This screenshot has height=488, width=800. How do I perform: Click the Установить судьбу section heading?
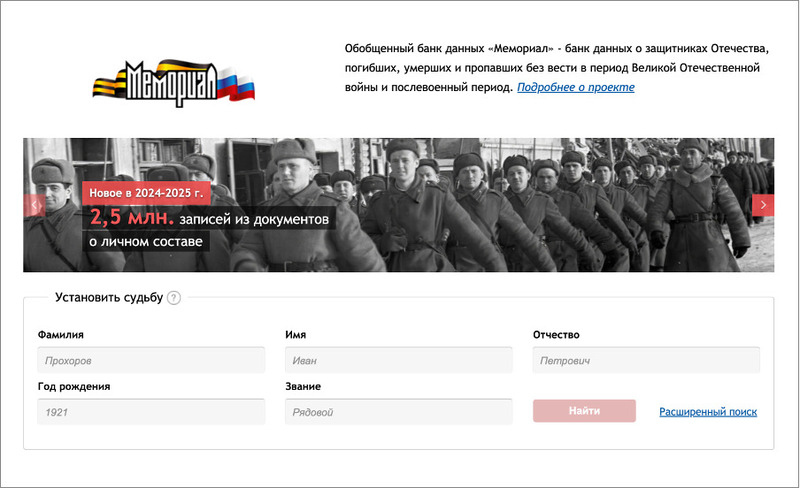coord(109,298)
